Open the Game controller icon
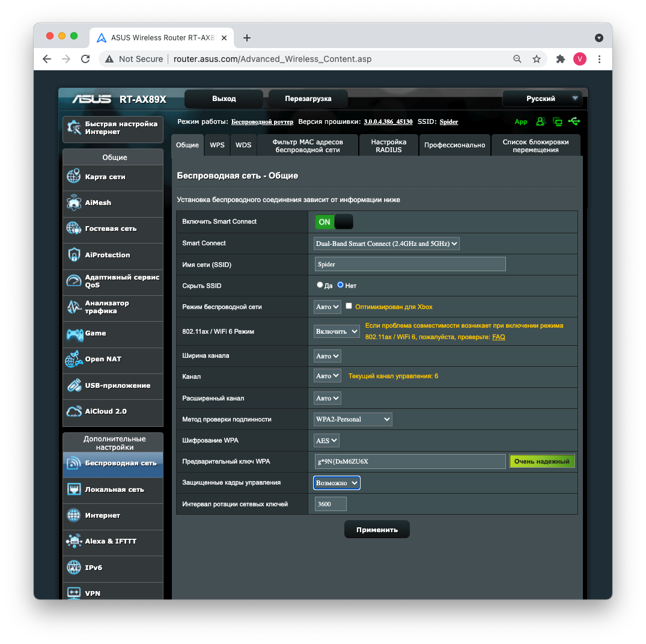 [75, 334]
